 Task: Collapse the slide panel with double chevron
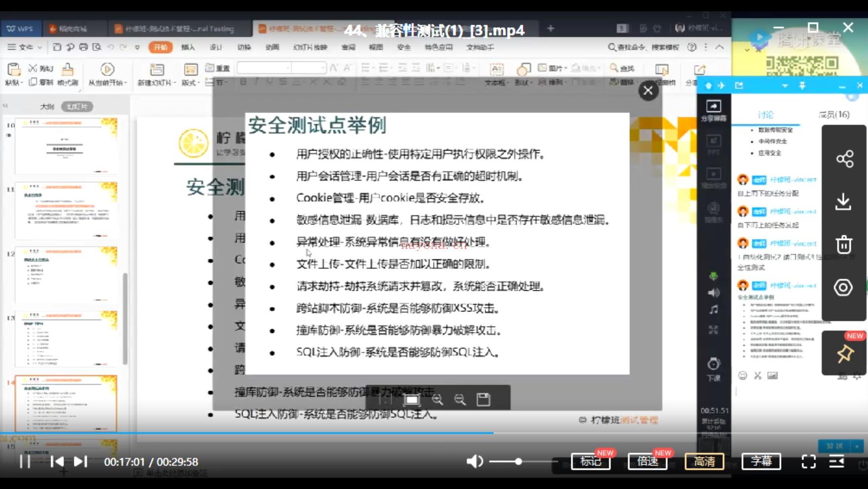[6, 106]
